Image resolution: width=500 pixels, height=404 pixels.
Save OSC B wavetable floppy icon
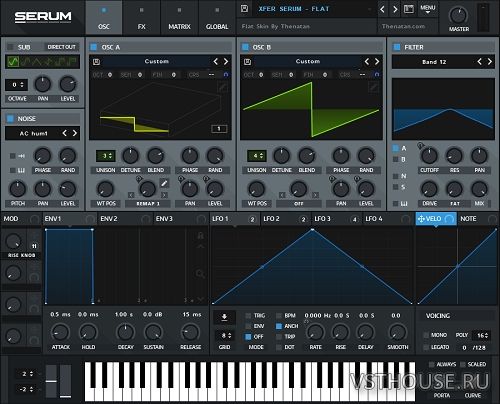coord(247,62)
